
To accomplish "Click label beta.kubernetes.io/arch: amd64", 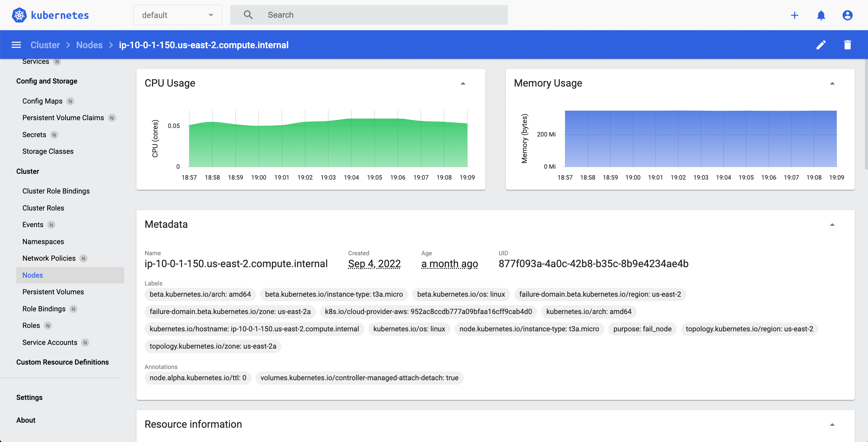I will pos(200,294).
